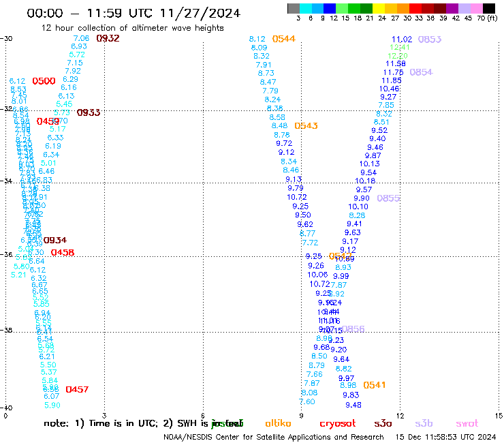The height and width of the screenshot is (443, 504).
Task: Click the wave height value '6.93'
Action: (x=79, y=46)
